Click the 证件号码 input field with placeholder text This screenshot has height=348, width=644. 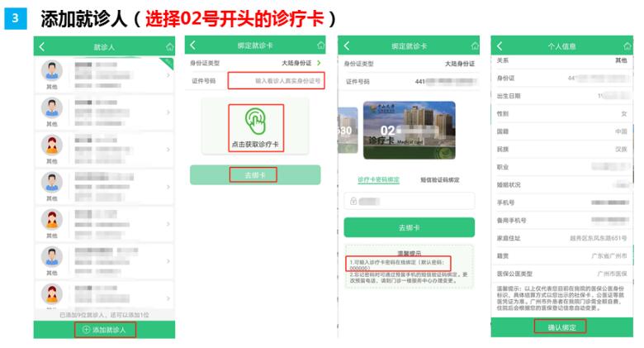click(276, 80)
